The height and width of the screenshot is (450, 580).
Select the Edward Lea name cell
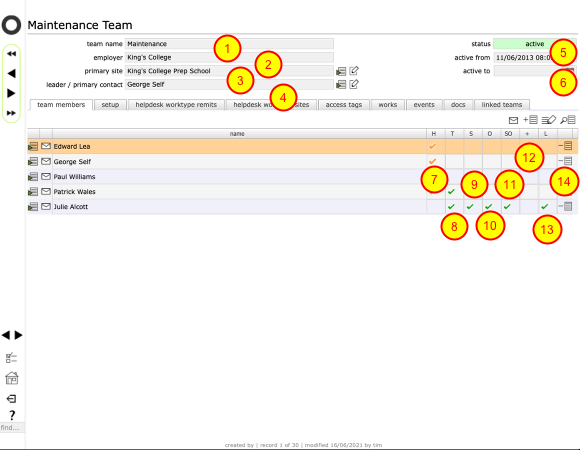point(239,146)
